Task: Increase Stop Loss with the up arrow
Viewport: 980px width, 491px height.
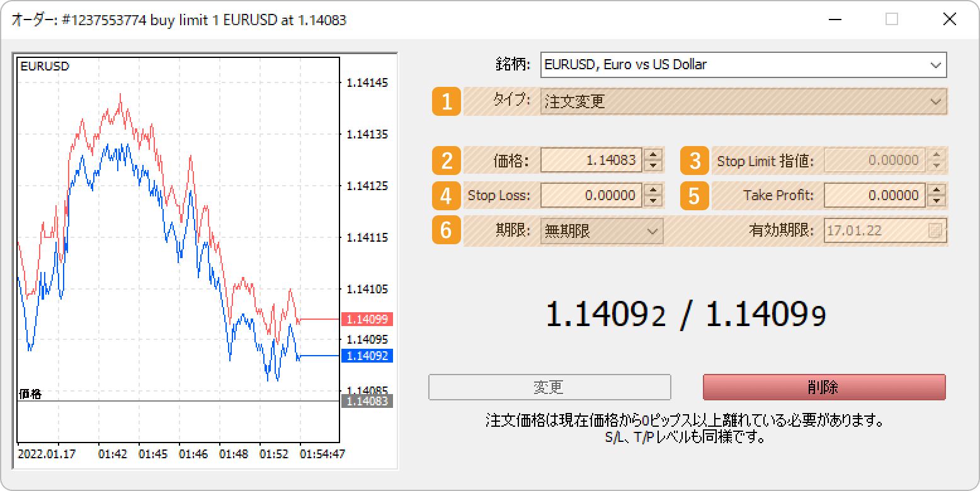Action: click(x=654, y=189)
